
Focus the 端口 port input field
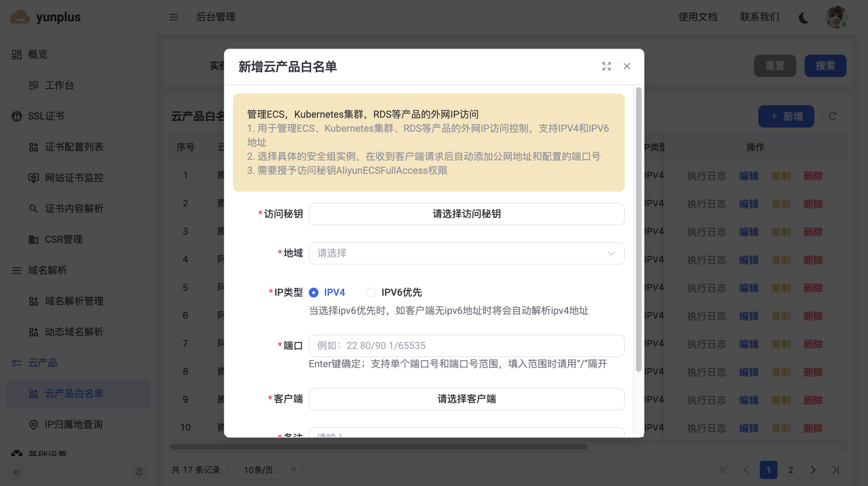click(x=466, y=345)
